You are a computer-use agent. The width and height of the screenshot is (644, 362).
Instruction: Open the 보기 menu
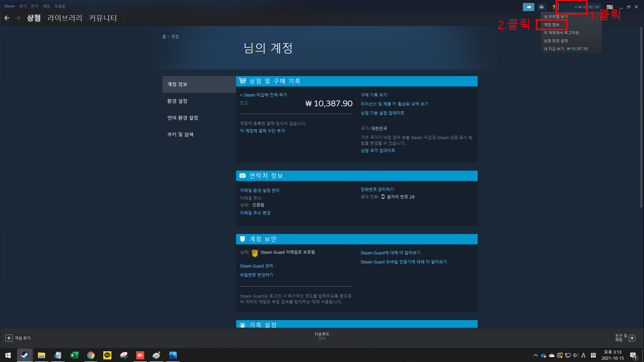[x=23, y=6]
